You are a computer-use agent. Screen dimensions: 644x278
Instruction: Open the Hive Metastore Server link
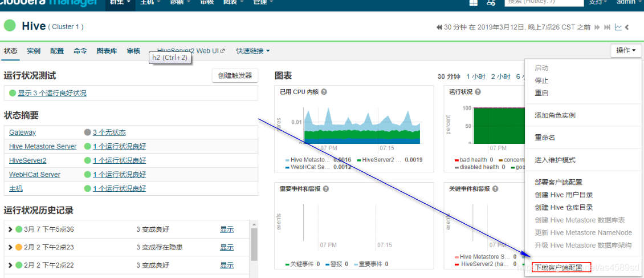point(43,146)
